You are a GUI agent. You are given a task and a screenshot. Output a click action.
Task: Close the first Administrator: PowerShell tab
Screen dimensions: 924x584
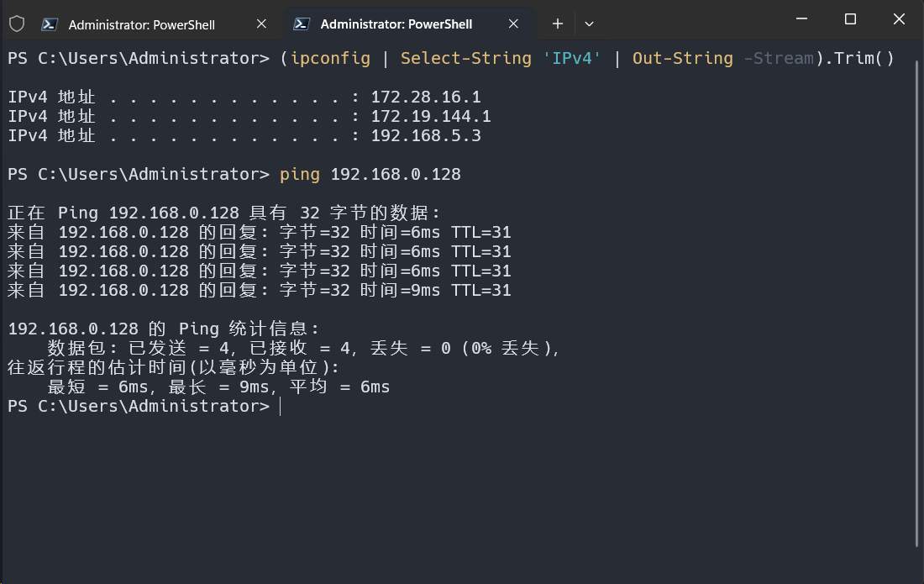(x=261, y=24)
